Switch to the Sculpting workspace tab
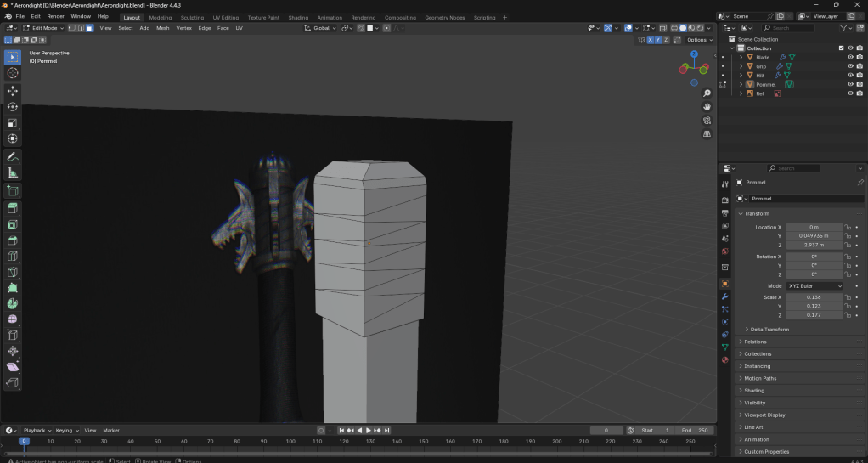 pos(192,17)
